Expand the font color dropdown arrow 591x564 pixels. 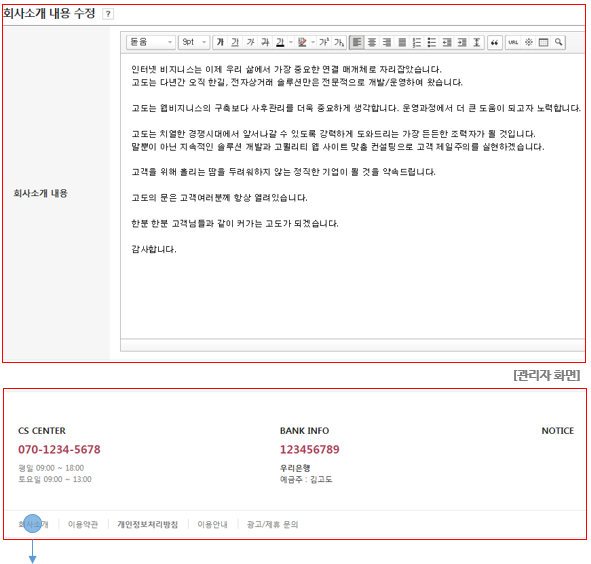pos(291,42)
